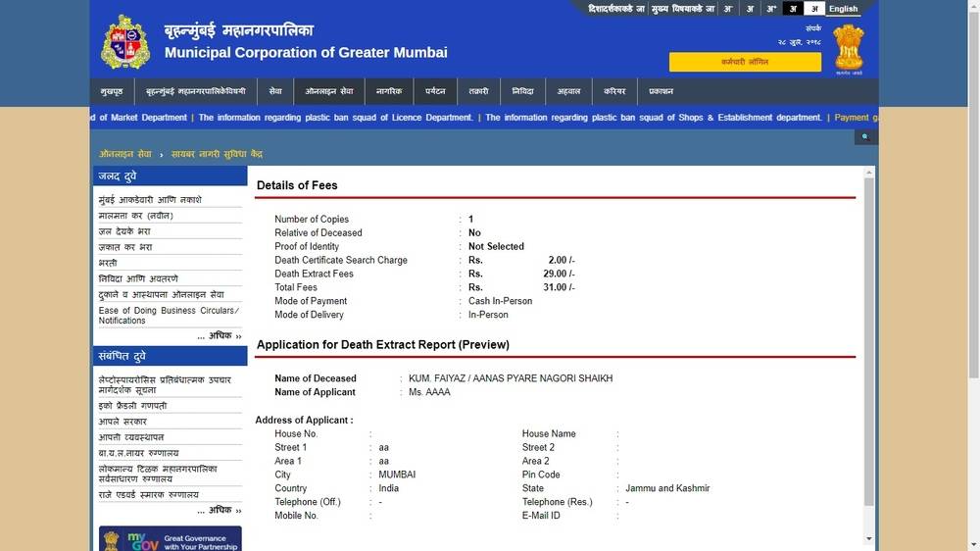
Task: Click the Indian national emblem icon
Action: [x=848, y=47]
